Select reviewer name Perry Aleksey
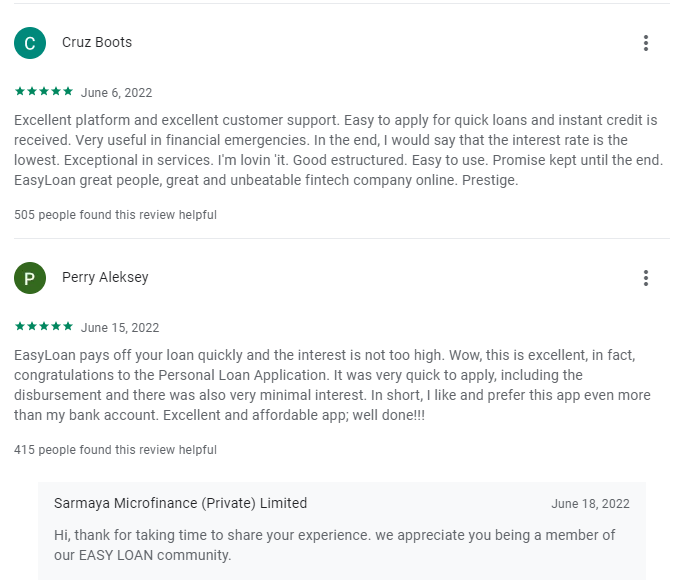Image resolution: width=682 pixels, height=580 pixels. 105,278
